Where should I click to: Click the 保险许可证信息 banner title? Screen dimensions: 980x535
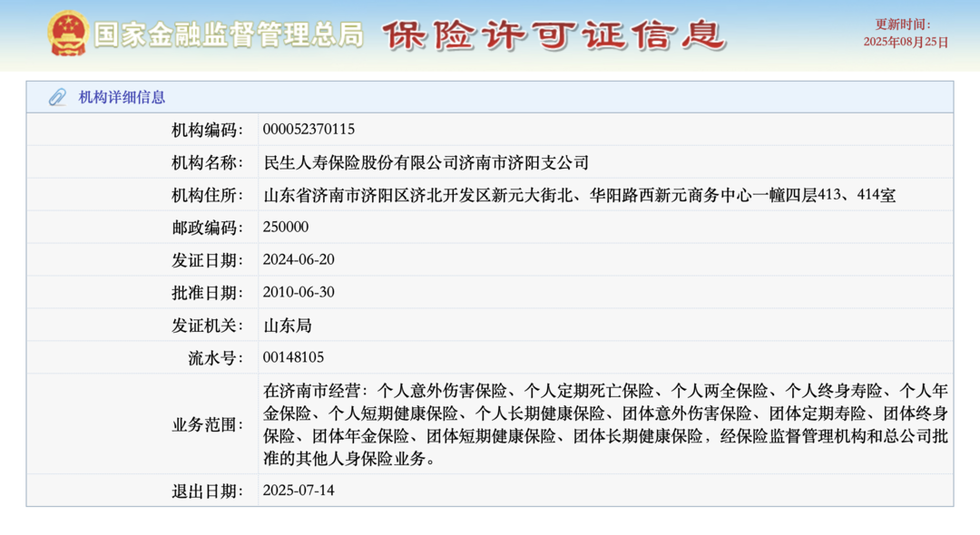point(554,34)
